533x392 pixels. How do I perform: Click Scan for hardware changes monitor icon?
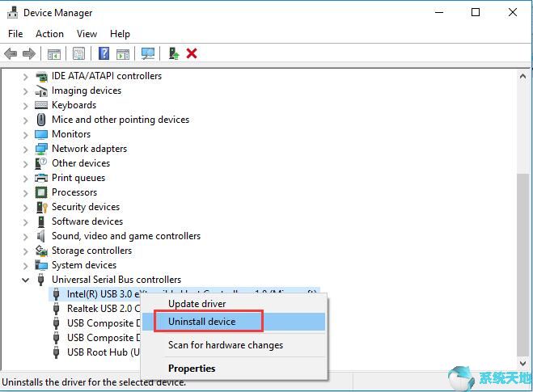click(x=148, y=53)
